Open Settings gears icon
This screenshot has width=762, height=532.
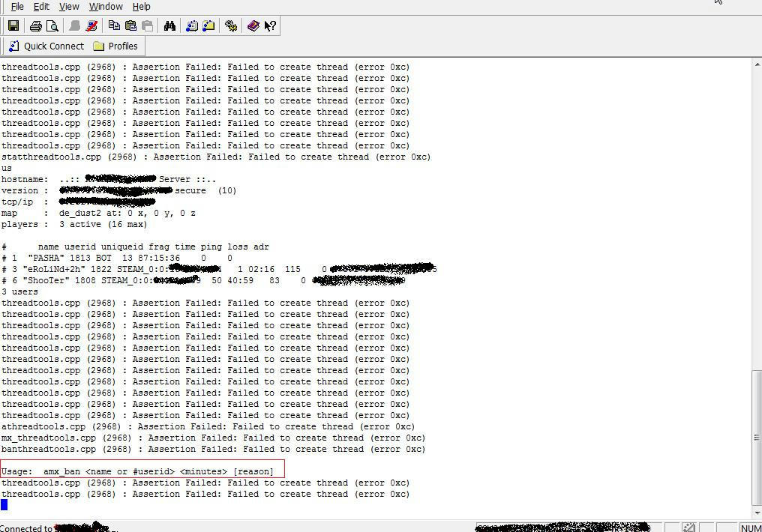(231, 25)
